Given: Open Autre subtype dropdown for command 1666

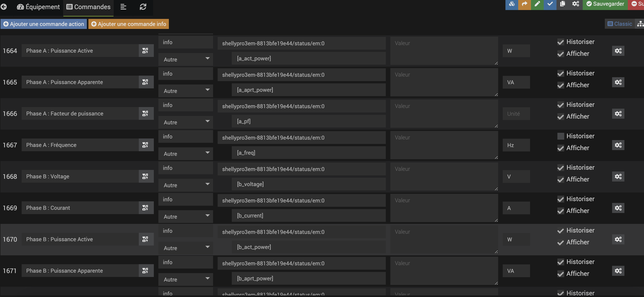Looking at the screenshot, I should 186,122.
